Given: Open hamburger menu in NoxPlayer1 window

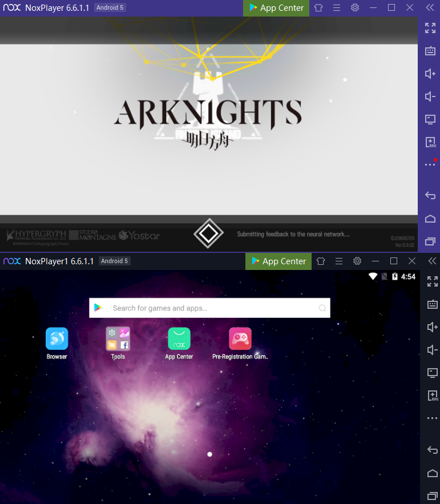Looking at the screenshot, I should tap(339, 261).
